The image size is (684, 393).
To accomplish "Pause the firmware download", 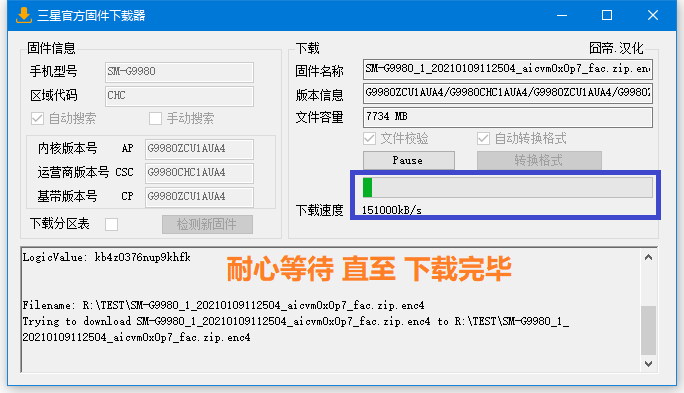I will 409,161.
